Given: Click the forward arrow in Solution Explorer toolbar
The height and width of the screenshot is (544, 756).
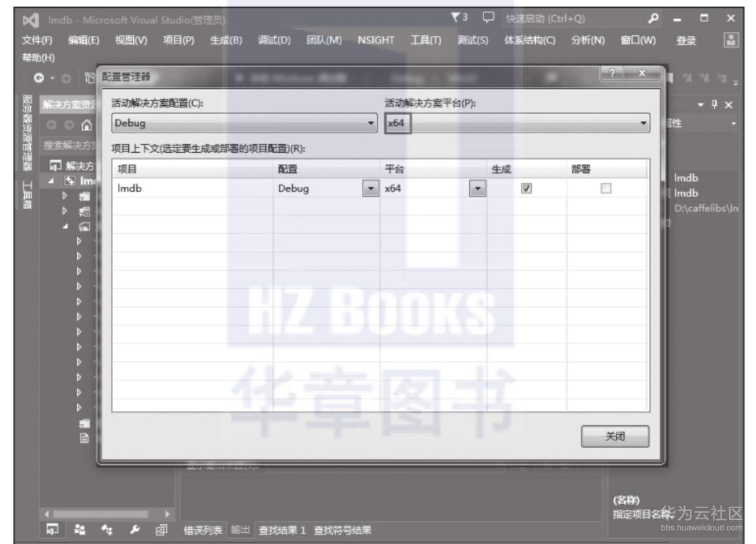Looking at the screenshot, I should pos(69,125).
